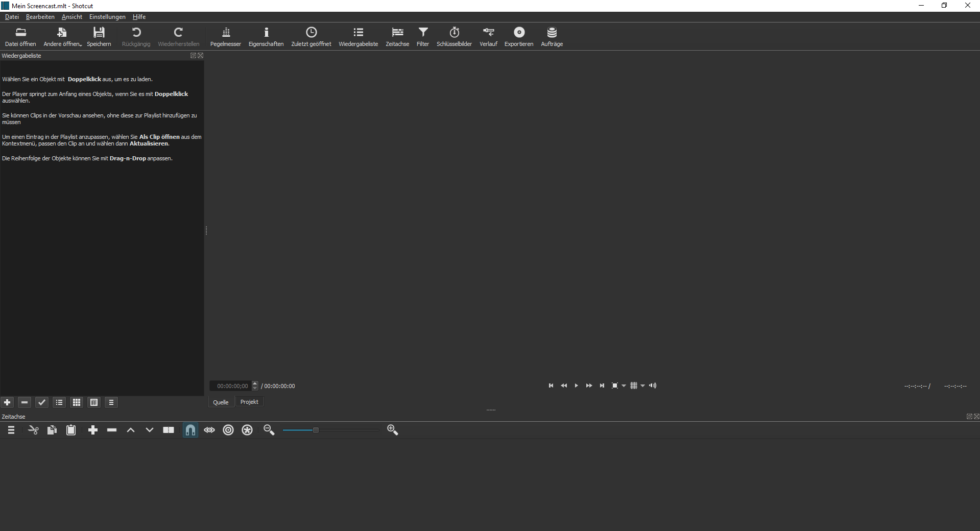Open the Exportieren panel
The image size is (980, 531).
[x=519, y=37]
